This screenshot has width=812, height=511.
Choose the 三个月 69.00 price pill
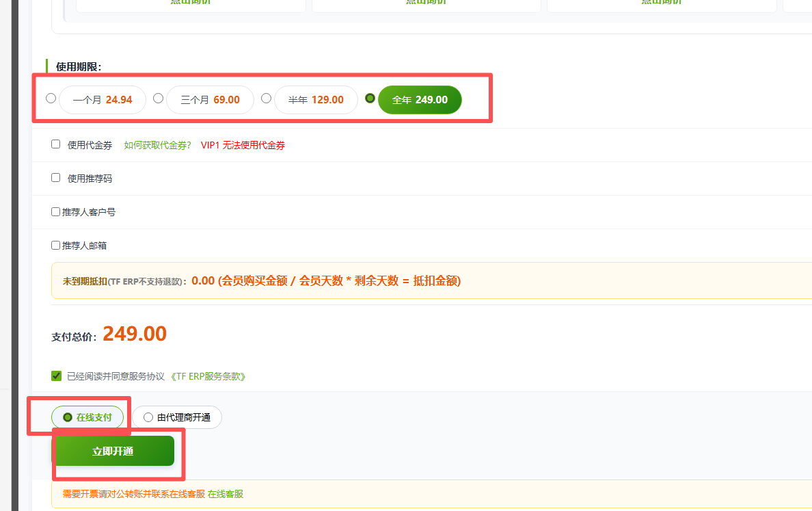click(x=210, y=100)
